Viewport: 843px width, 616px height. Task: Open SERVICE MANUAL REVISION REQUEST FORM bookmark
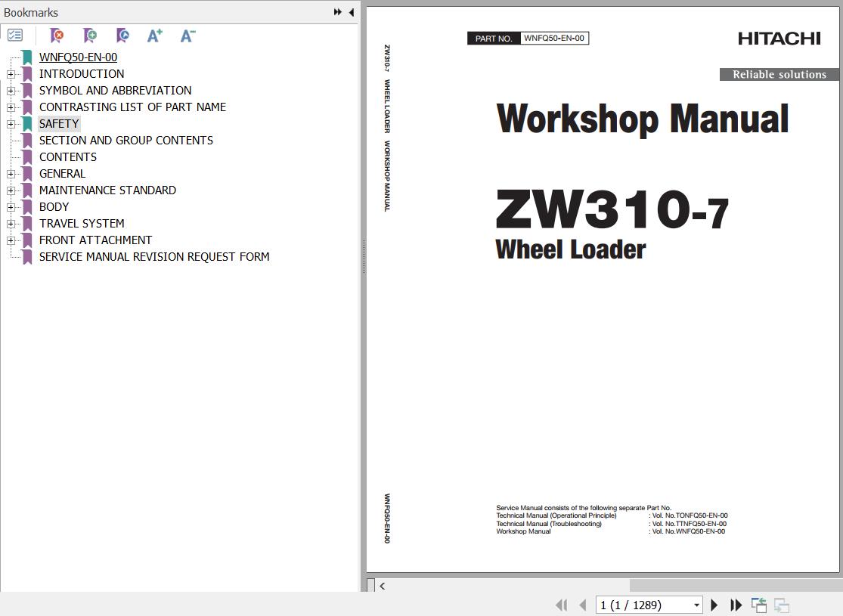click(x=153, y=258)
